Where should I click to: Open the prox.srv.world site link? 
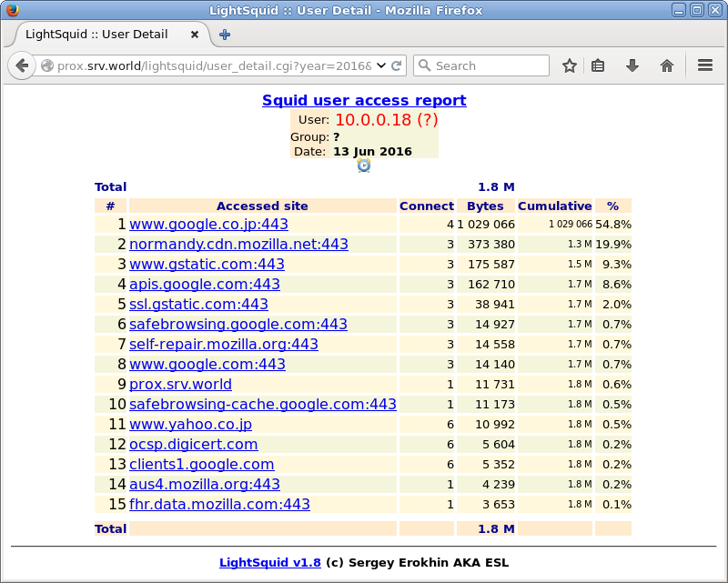pyautogui.click(x=180, y=385)
